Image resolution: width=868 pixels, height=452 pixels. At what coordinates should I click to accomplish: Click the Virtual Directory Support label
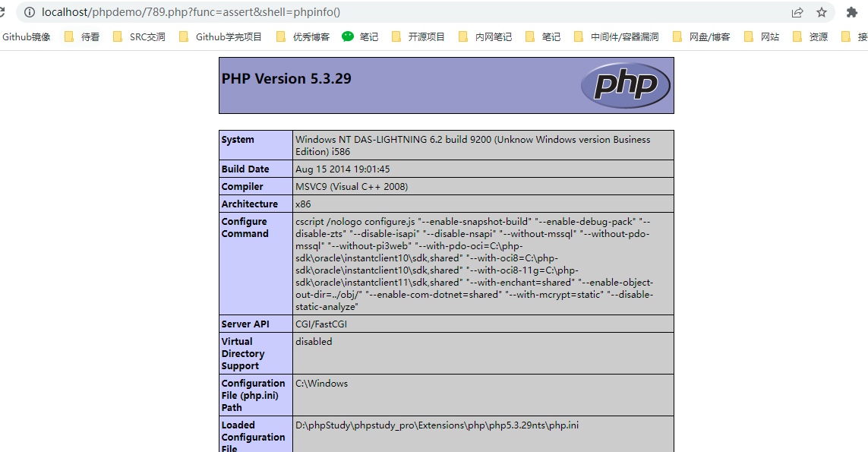click(243, 353)
